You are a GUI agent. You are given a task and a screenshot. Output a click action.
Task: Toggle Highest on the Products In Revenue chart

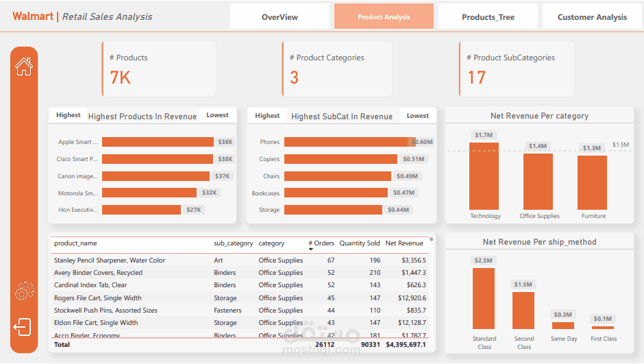pyautogui.click(x=69, y=115)
